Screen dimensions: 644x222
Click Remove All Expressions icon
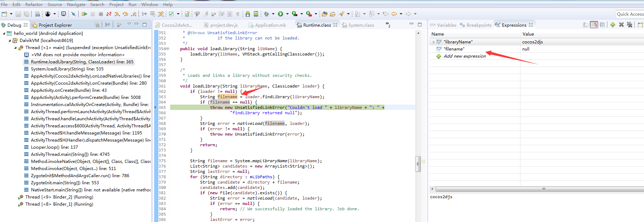629,25
